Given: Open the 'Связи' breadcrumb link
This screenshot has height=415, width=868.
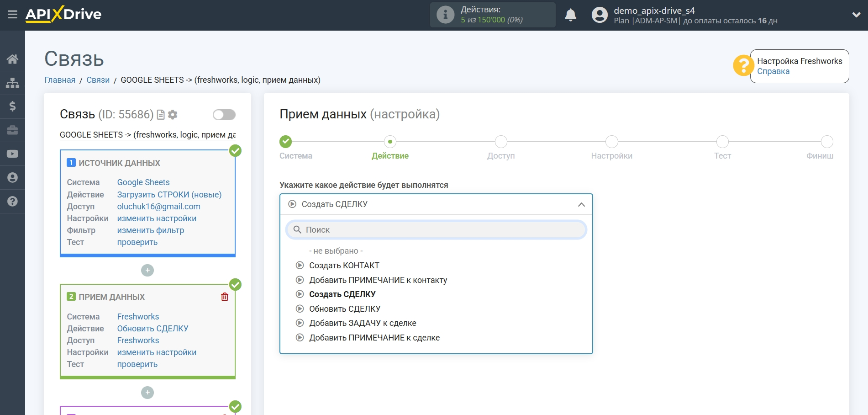Looking at the screenshot, I should point(98,80).
